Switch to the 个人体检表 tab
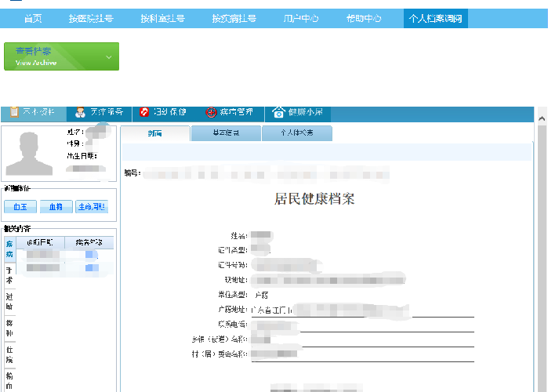Screen dimensions: 548x392 (x=296, y=133)
